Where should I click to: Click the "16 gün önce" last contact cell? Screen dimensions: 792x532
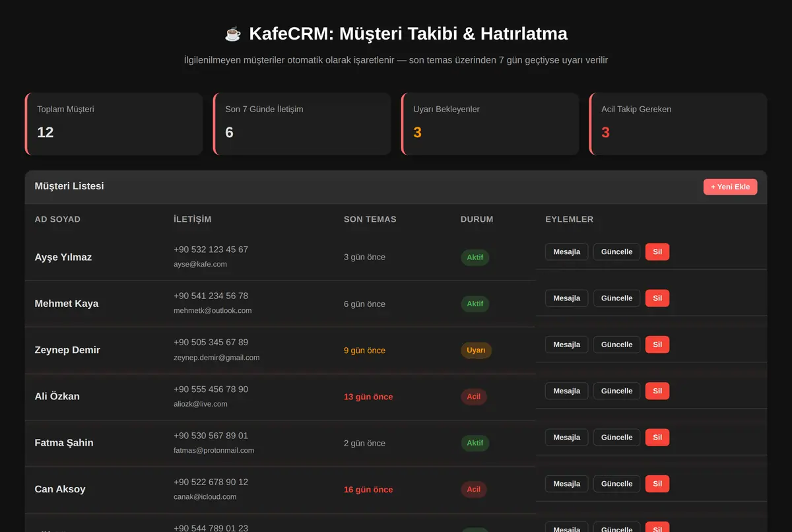(368, 490)
